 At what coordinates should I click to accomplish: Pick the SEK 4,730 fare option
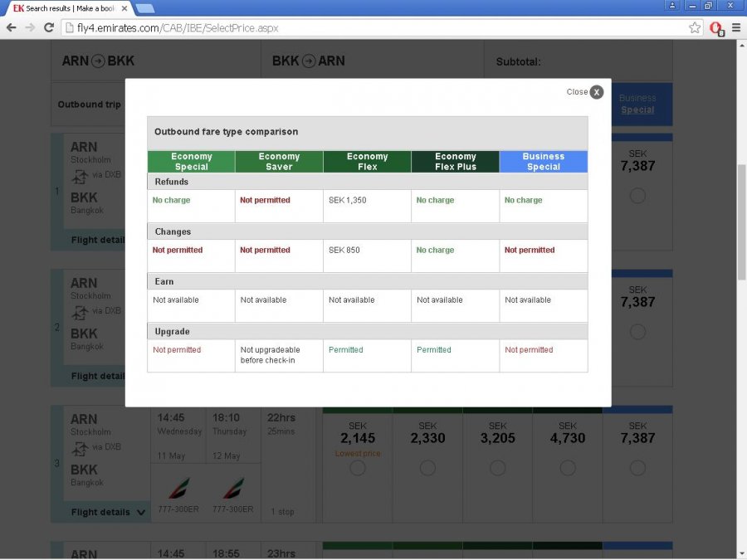pyautogui.click(x=568, y=468)
